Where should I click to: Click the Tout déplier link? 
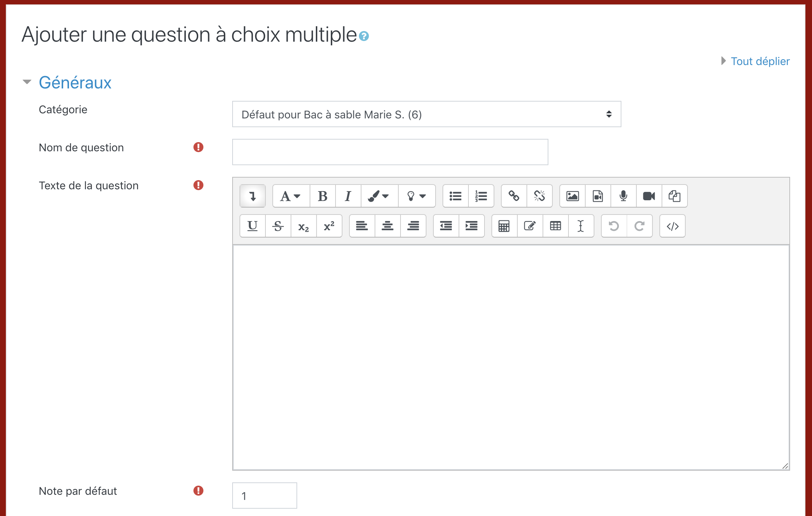760,61
